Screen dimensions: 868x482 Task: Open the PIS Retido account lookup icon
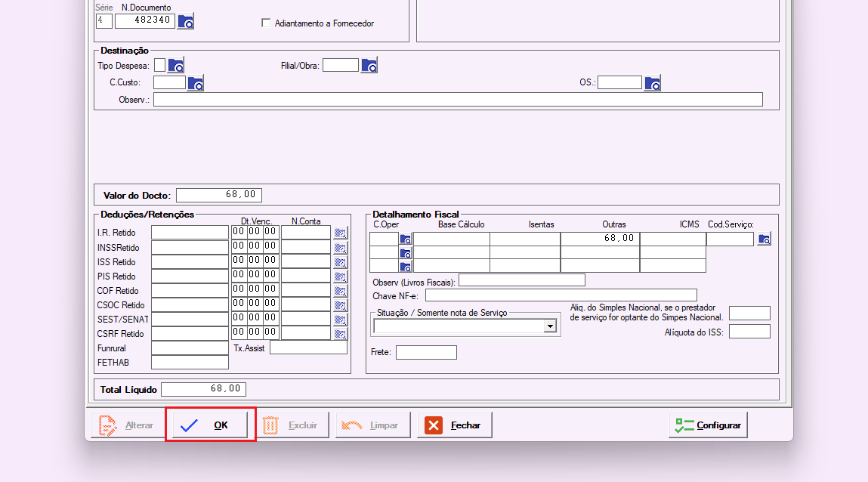pos(341,277)
